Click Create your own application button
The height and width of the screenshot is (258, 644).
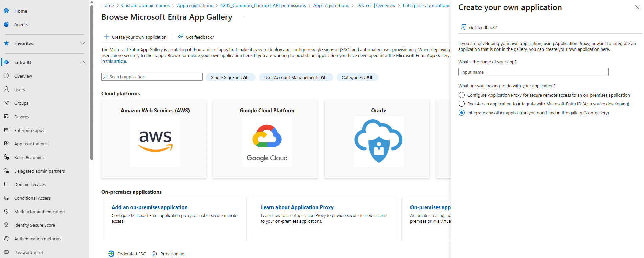point(135,37)
